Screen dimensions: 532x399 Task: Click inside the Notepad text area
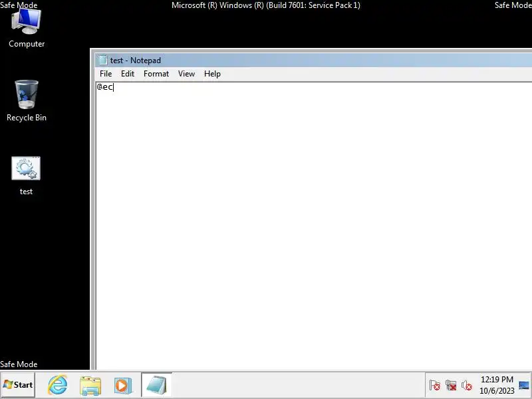coord(314,225)
